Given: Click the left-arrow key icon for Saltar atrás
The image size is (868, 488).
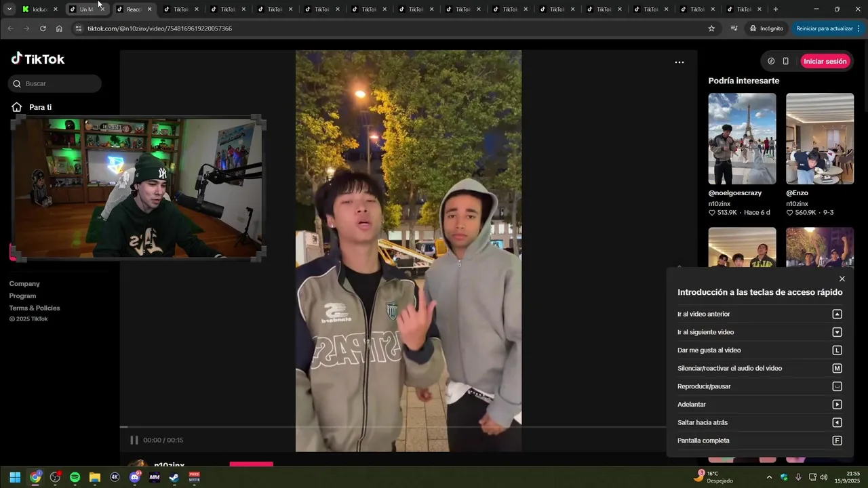Looking at the screenshot, I should [837, 423].
